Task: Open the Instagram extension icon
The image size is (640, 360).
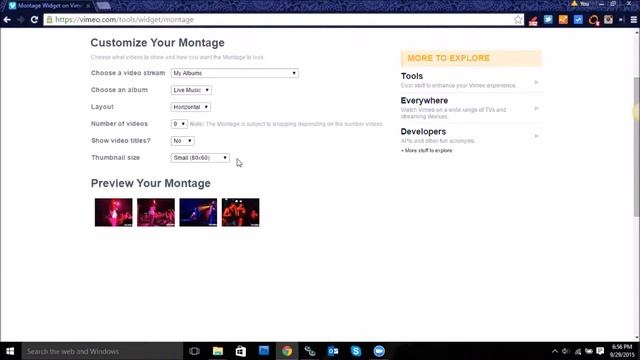Action: [x=608, y=20]
